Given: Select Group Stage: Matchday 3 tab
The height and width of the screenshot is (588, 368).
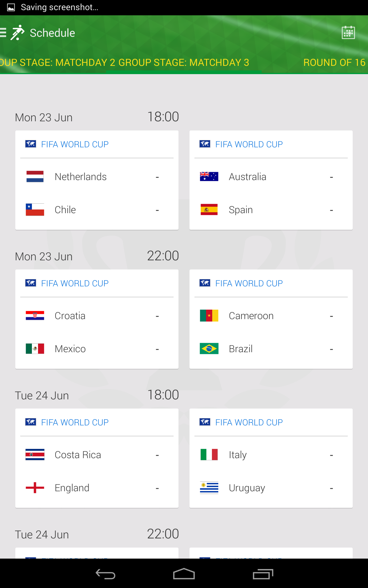Looking at the screenshot, I should tap(184, 62).
